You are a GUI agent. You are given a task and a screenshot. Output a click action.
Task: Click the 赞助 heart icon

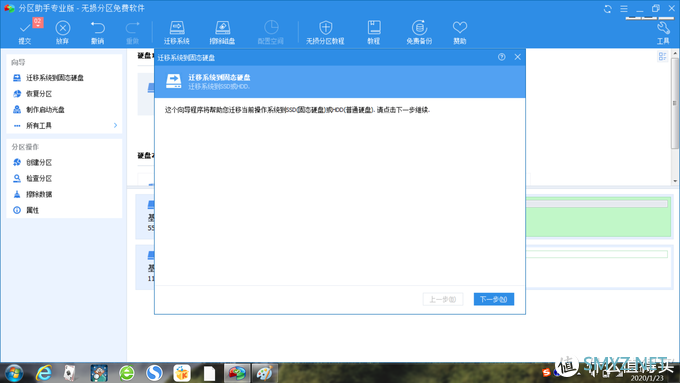point(460,28)
